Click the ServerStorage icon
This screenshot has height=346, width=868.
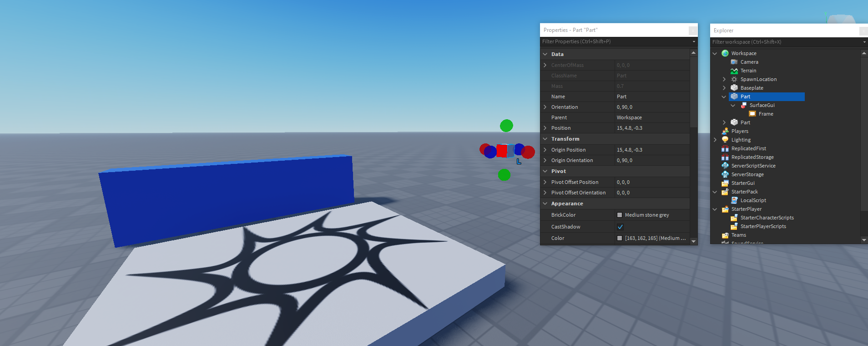[725, 174]
